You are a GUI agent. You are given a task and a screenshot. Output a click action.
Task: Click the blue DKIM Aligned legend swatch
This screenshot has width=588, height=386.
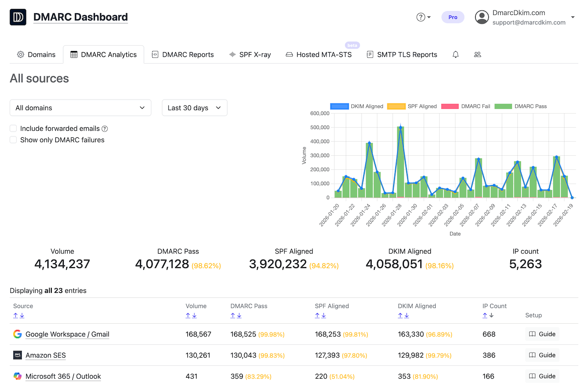click(339, 106)
